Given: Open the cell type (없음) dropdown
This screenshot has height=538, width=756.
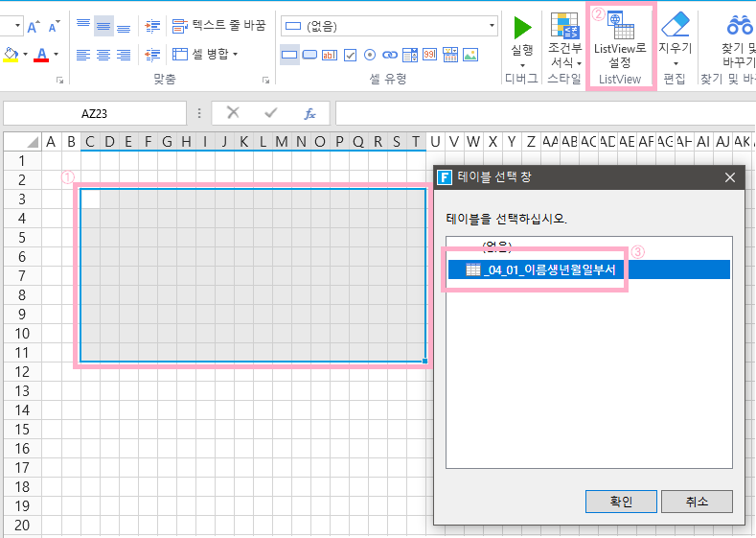Looking at the screenshot, I should (x=492, y=26).
